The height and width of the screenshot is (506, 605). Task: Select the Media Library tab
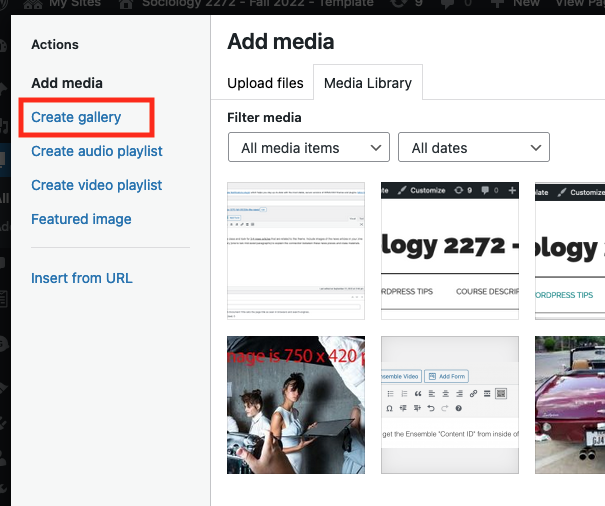tap(368, 83)
